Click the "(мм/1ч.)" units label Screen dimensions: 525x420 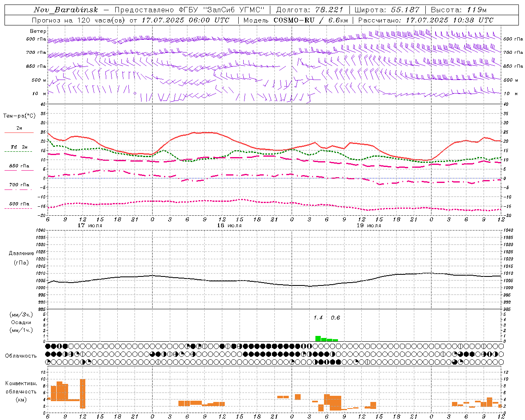[21, 330]
